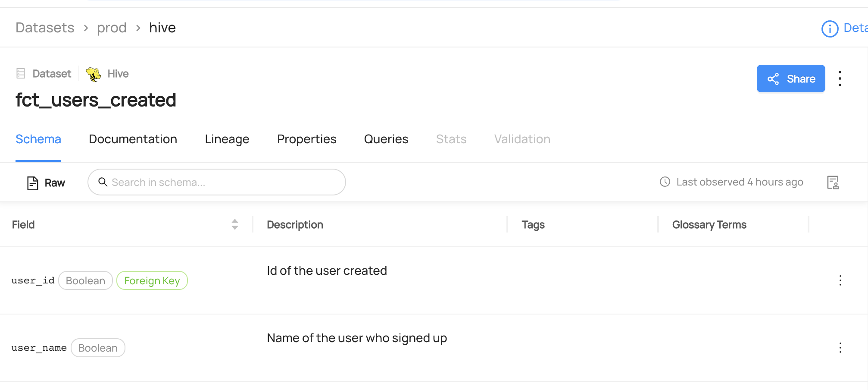The image size is (868, 390).
Task: Toggle the Raw schema view
Action: click(x=46, y=183)
